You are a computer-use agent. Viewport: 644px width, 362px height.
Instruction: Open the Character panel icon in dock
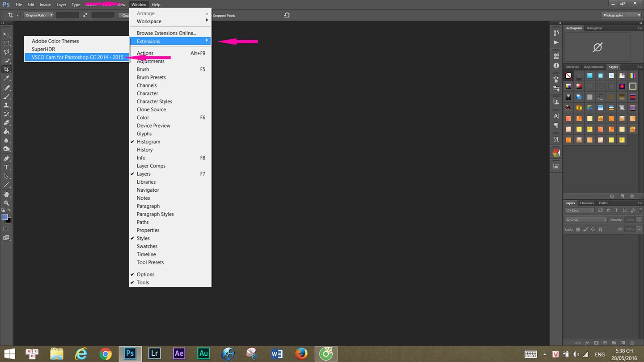(556, 116)
